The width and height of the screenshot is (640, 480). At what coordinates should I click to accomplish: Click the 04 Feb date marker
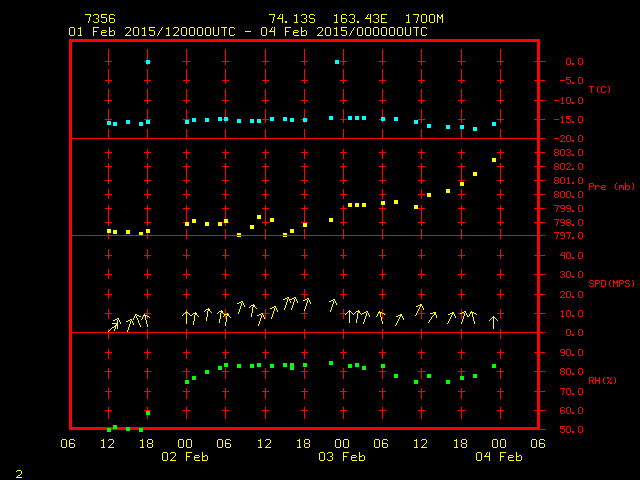point(498,457)
